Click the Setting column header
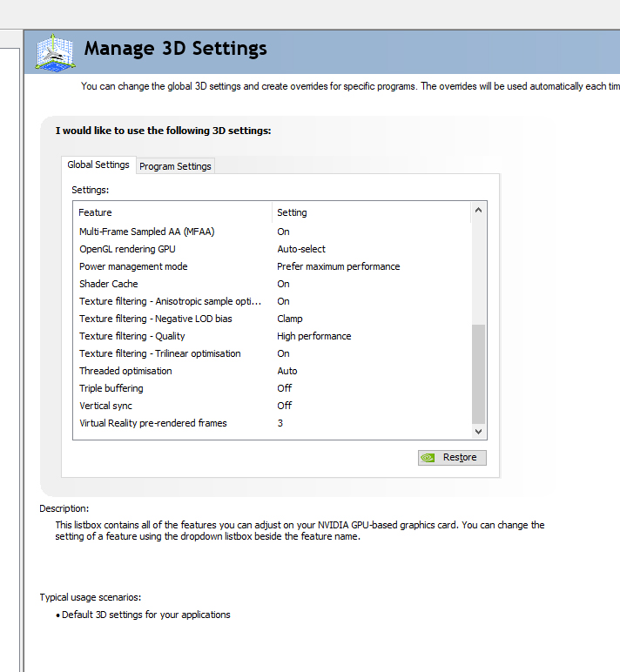Image resolution: width=620 pixels, height=672 pixels. (370, 212)
